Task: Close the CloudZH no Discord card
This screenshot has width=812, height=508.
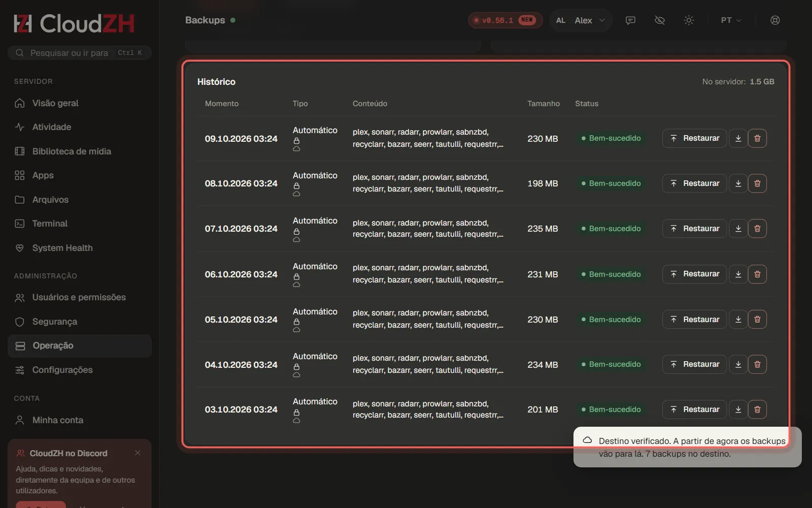Action: pos(138,453)
